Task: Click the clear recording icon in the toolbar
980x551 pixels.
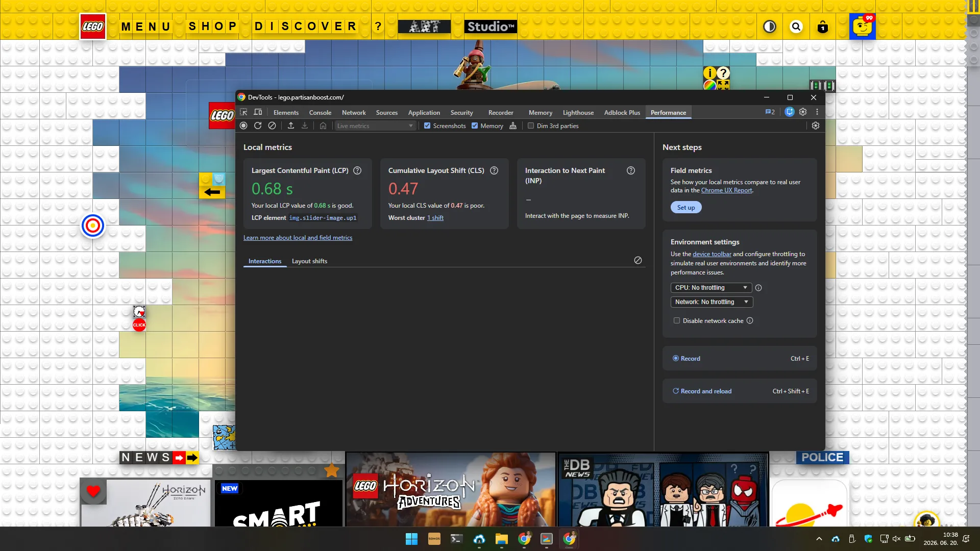Action: click(x=272, y=126)
